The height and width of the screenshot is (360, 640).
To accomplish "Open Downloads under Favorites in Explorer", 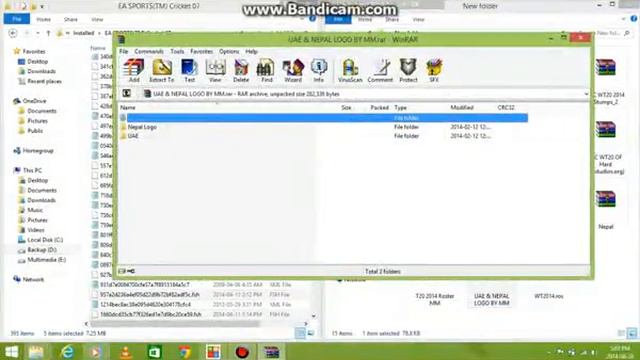I will 41,71.
